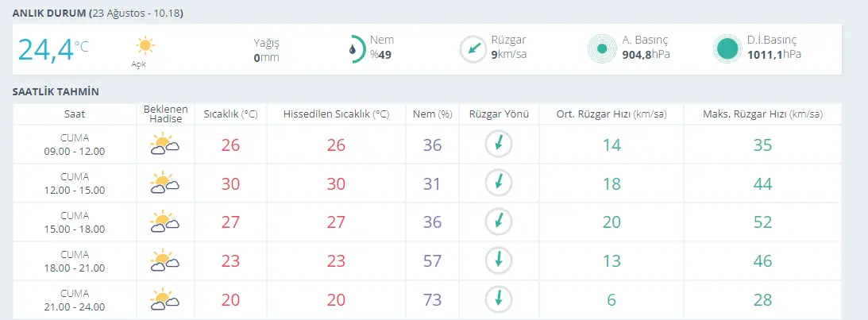This screenshot has height=320, width=868.
Task: Click partly cloudy icon for 21.00 - 24.00
Action: tap(164, 299)
